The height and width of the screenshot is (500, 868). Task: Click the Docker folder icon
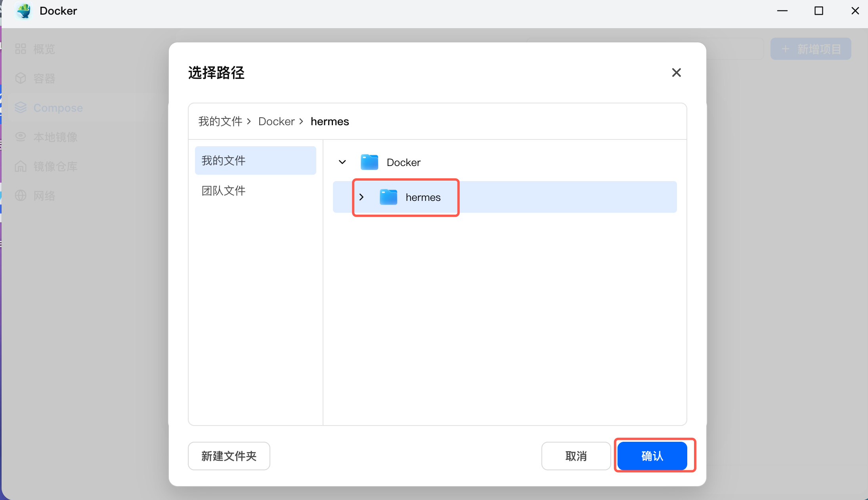coord(369,162)
